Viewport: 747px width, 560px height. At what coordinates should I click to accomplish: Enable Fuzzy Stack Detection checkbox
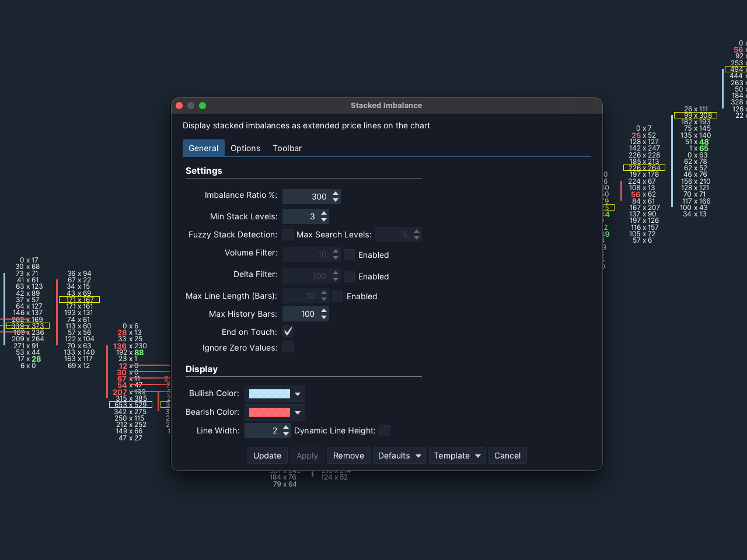pyautogui.click(x=288, y=235)
